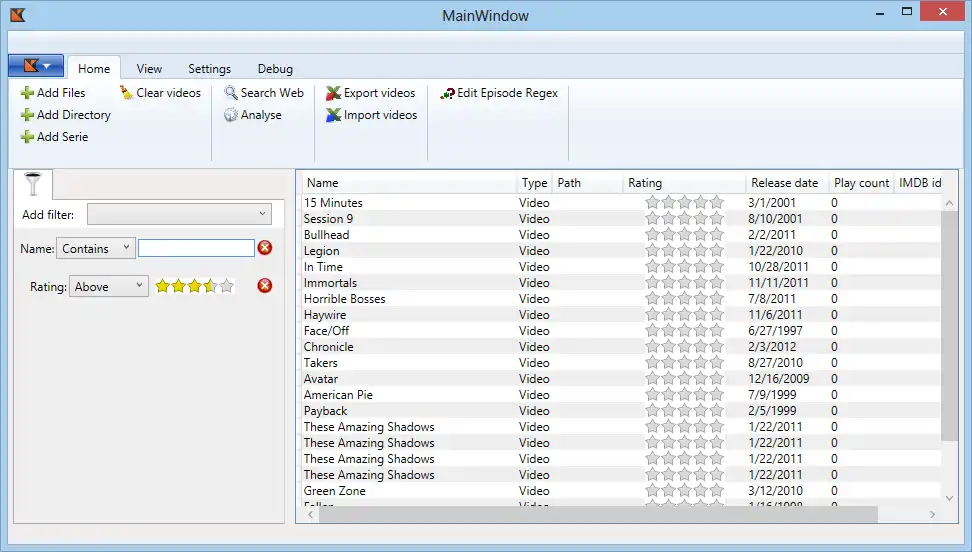Click the Analyse icon
This screenshot has width=972, height=552.
[231, 115]
